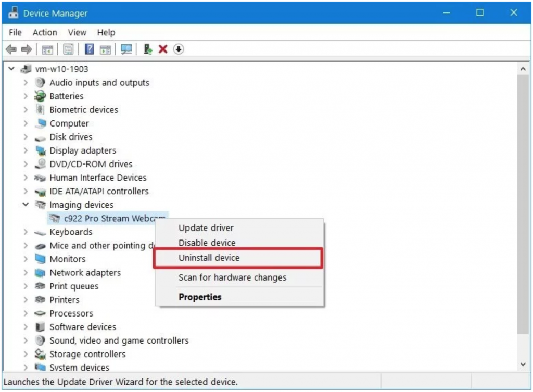Screen dimensions: 533x392
Task: Click the Batteries category icon
Action: point(40,96)
